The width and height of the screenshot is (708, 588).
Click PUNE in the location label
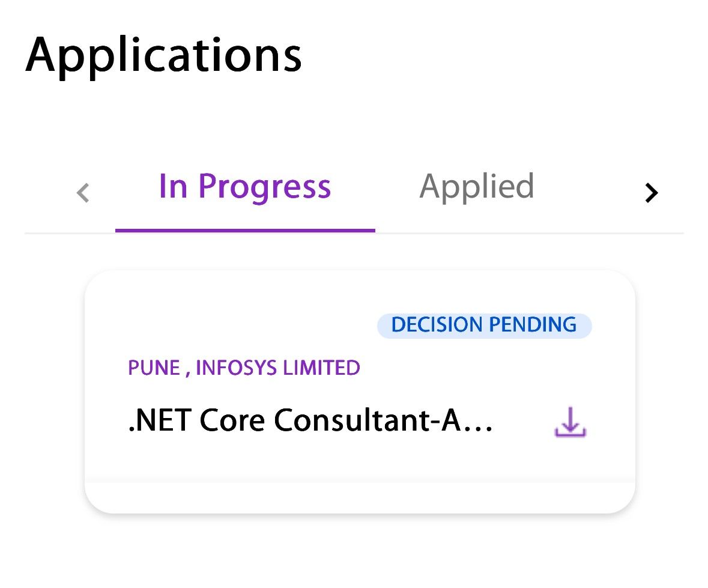154,368
